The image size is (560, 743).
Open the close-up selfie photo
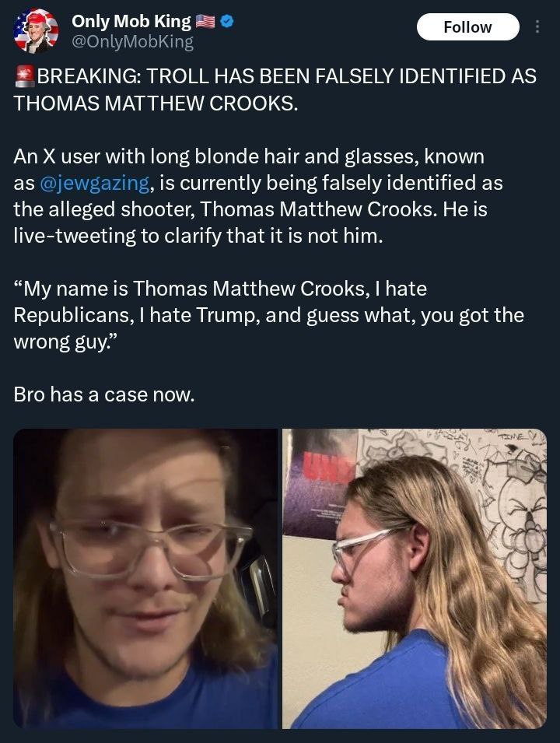[x=145, y=578]
